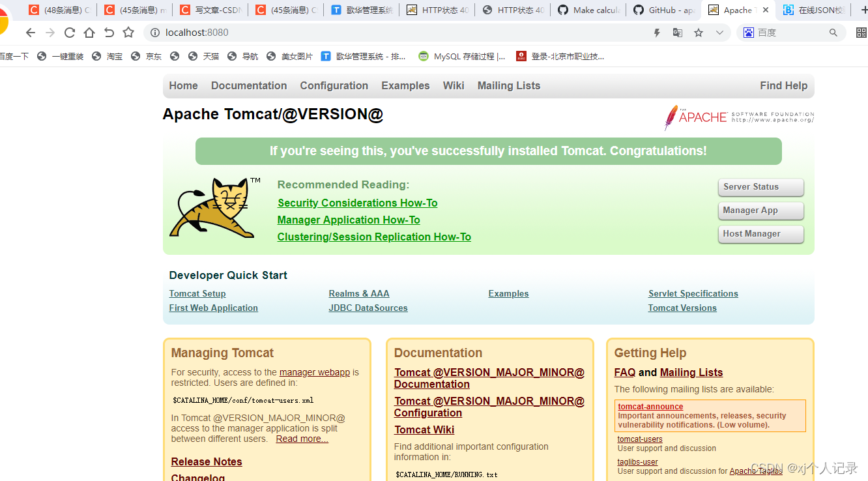Open Mailing Lists in navigation bar

point(509,85)
